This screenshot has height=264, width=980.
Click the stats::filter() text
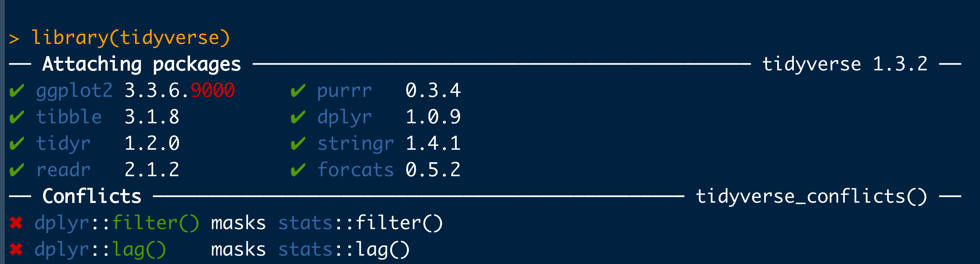[x=361, y=223]
